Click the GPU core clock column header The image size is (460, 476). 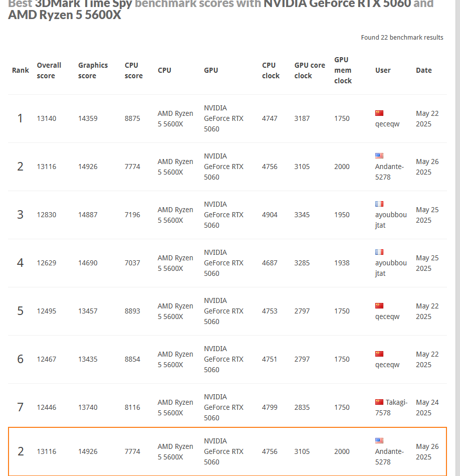310,70
